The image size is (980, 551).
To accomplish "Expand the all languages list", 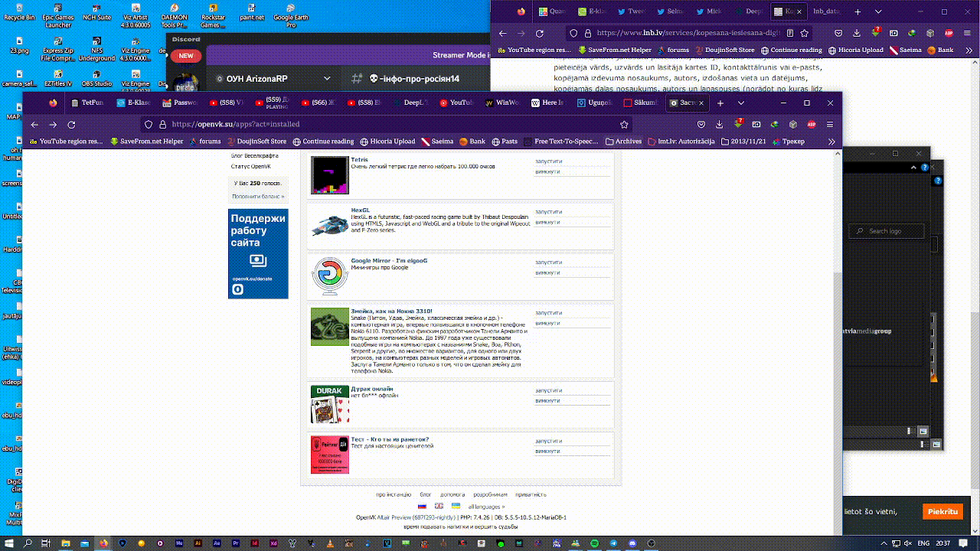I will point(486,507).
